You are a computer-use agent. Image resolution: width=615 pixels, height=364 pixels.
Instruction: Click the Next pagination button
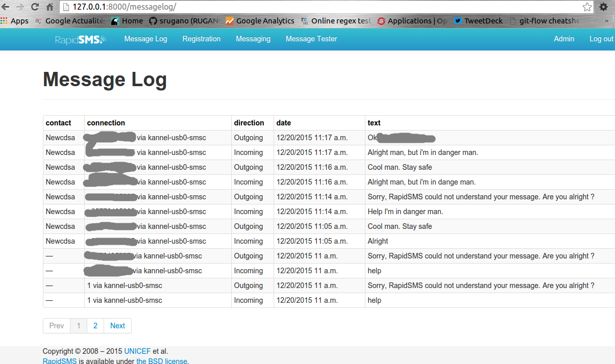117,326
